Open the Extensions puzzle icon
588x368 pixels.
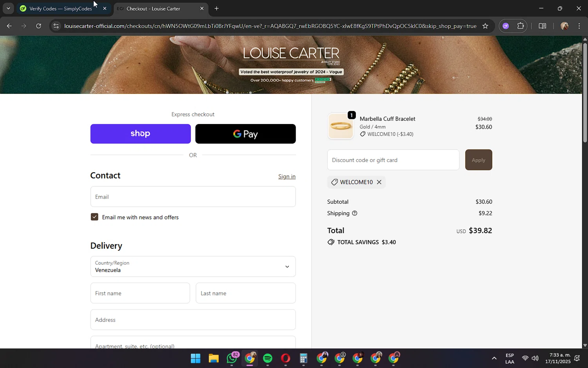pyautogui.click(x=521, y=26)
